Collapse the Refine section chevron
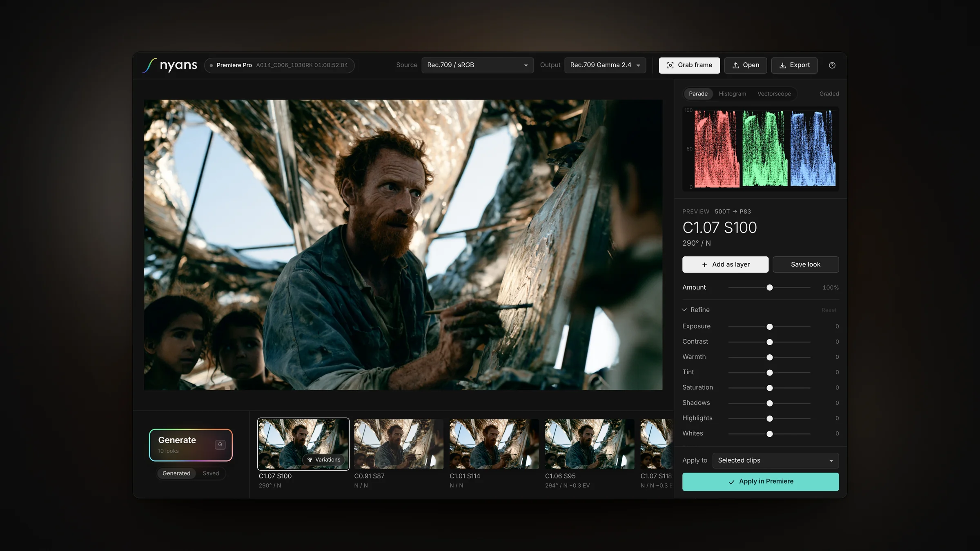The width and height of the screenshot is (980, 551). (x=684, y=310)
